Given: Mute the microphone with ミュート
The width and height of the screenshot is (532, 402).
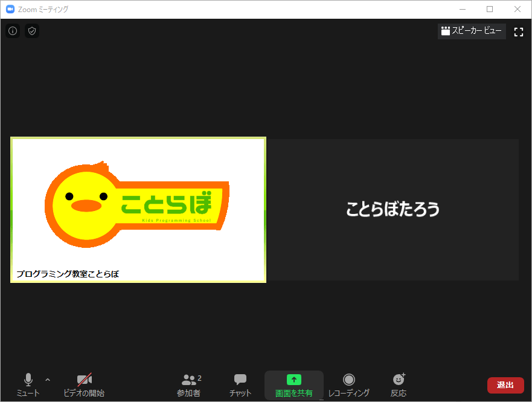Looking at the screenshot, I should 28,385.
